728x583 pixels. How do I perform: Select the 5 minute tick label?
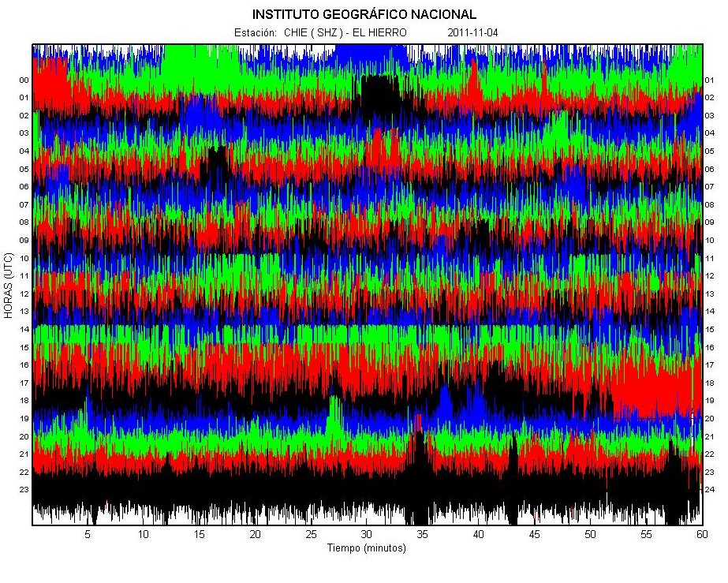tap(88, 534)
